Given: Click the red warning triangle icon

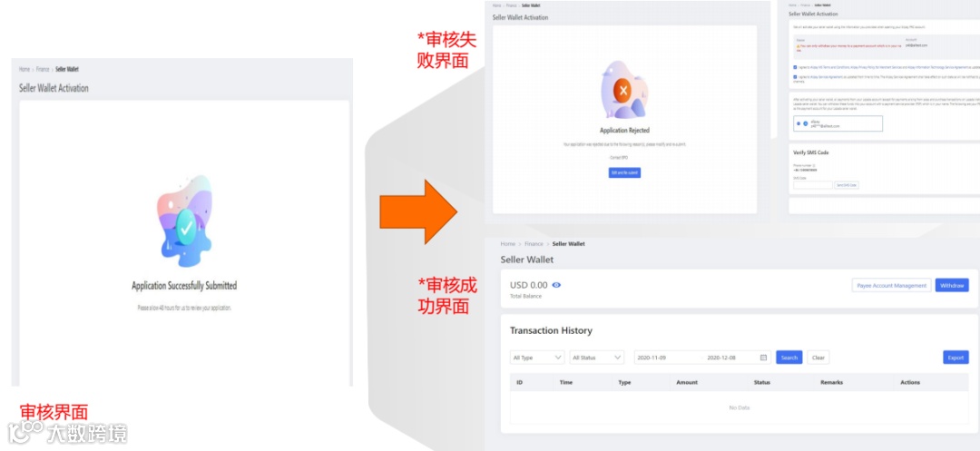Looking at the screenshot, I should click(799, 46).
